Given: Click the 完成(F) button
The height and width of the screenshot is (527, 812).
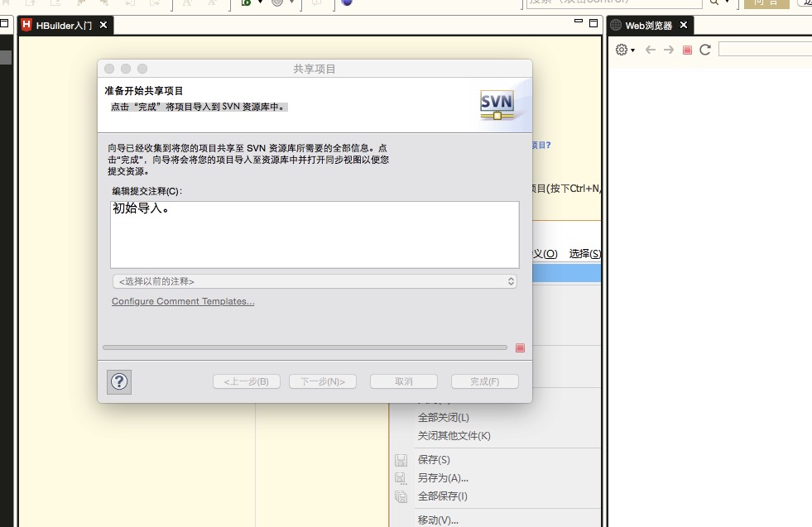Looking at the screenshot, I should click(x=484, y=381).
